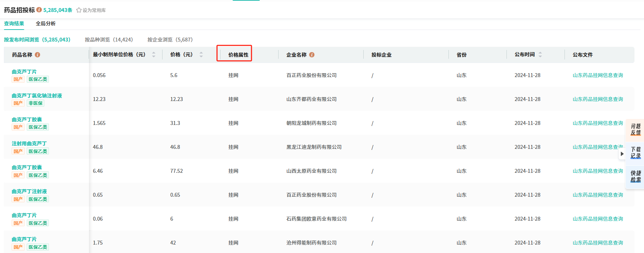The width and height of the screenshot is (644, 253).
Task: Open 问题反馈 side button
Action: [636, 129]
